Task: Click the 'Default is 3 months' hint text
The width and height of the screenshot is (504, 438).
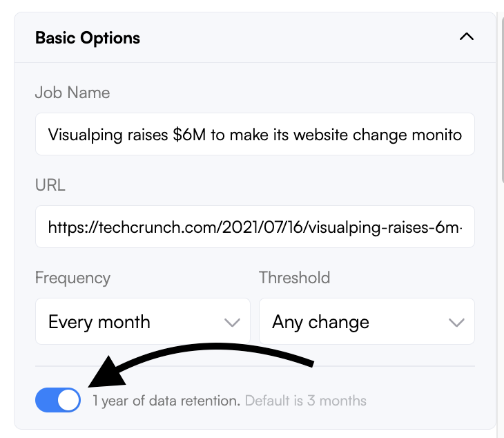Action: 306,401
